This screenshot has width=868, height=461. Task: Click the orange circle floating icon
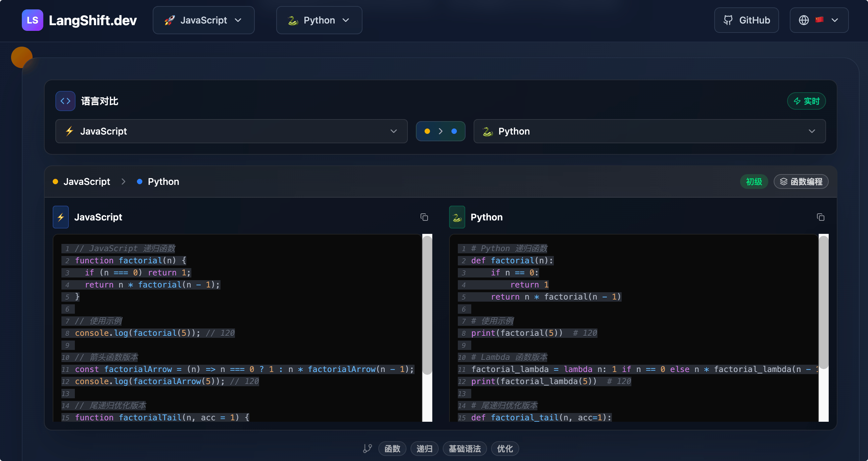pos(21,57)
